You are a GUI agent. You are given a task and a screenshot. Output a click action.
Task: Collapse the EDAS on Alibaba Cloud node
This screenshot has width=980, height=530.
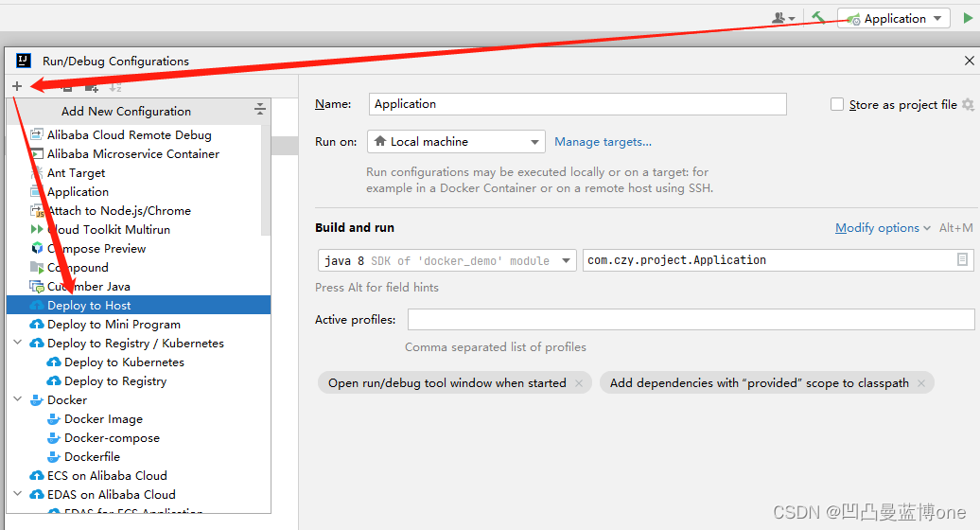point(17,494)
